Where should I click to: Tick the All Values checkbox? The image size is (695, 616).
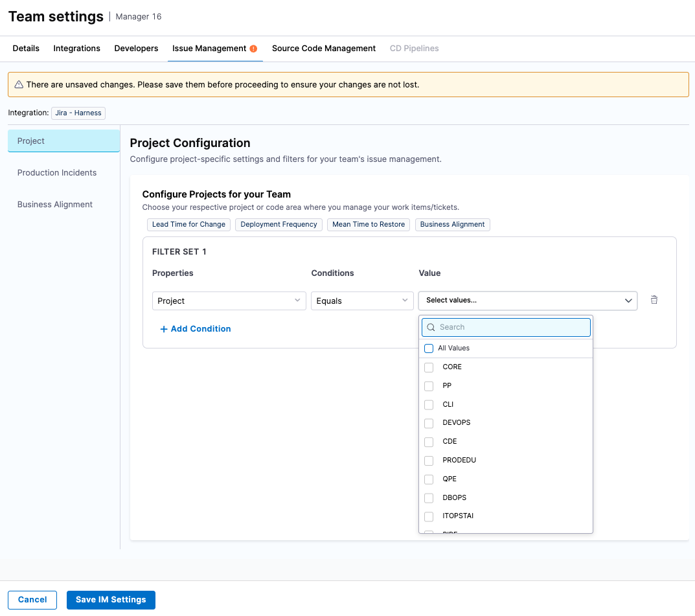(x=429, y=348)
